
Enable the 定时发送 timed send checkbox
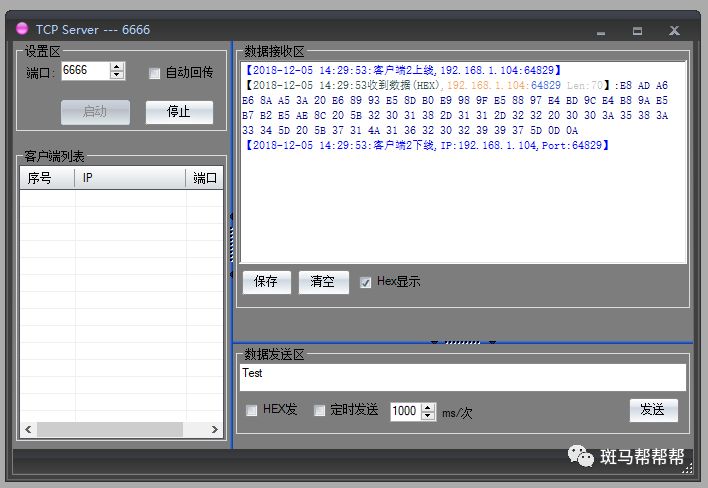pos(319,410)
